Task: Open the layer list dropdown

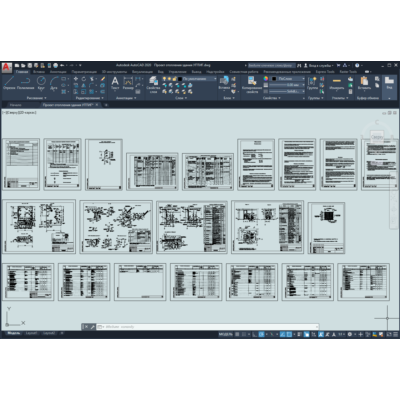Action: (197, 79)
